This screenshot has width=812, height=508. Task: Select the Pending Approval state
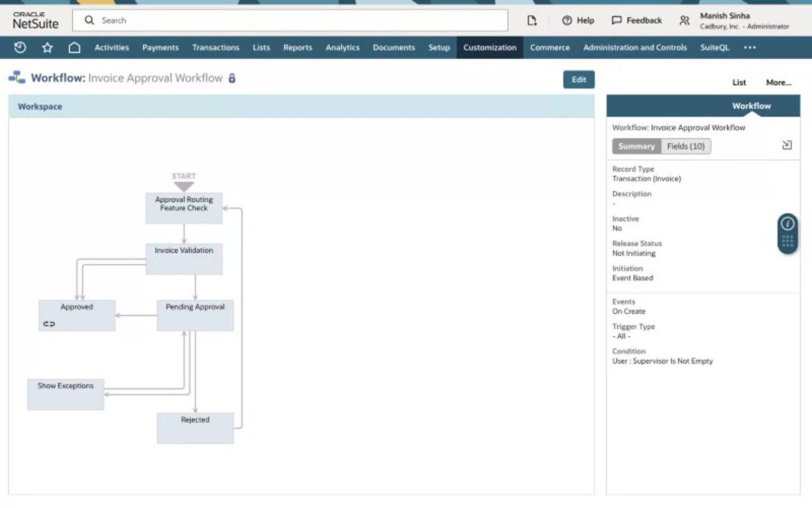tap(195, 315)
